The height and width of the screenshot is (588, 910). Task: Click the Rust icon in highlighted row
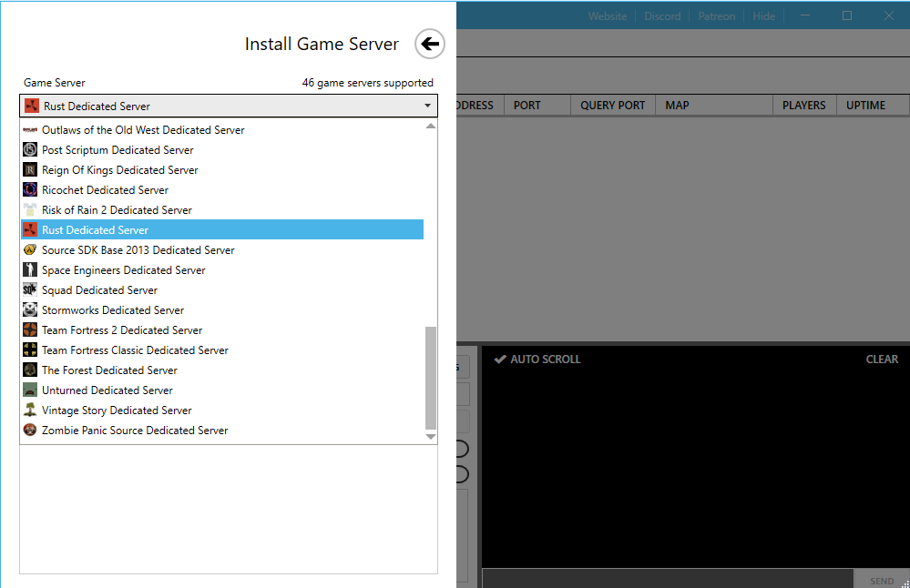[x=30, y=229]
